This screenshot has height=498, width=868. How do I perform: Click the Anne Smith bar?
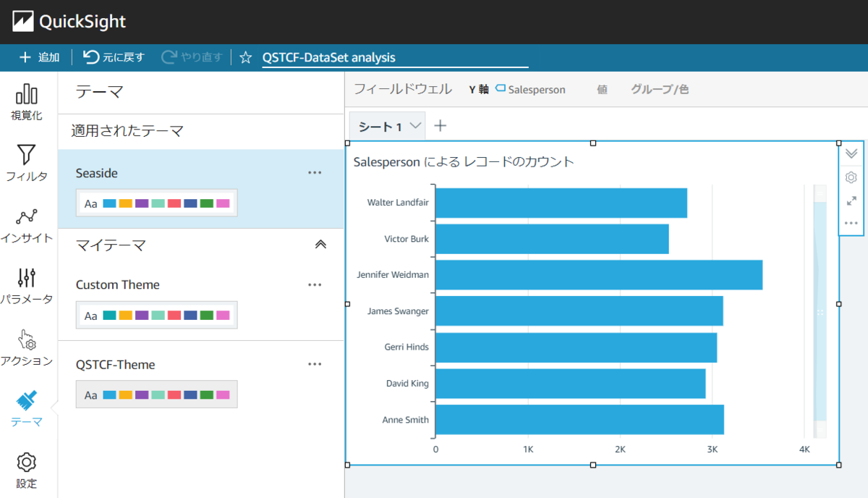click(579, 420)
